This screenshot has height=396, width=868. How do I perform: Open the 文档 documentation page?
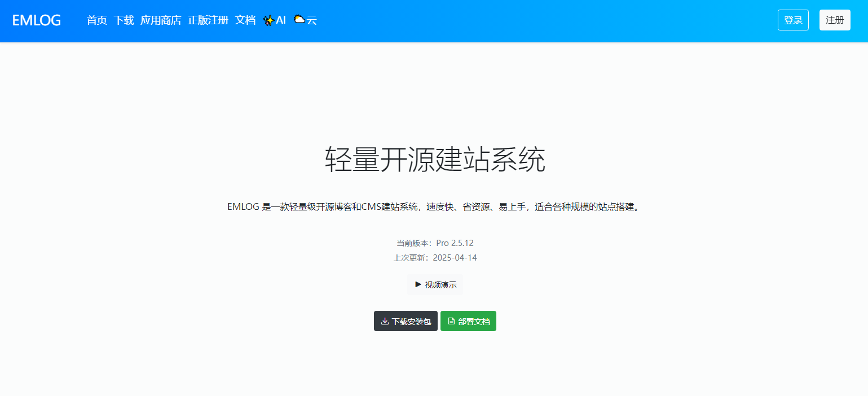coord(245,20)
